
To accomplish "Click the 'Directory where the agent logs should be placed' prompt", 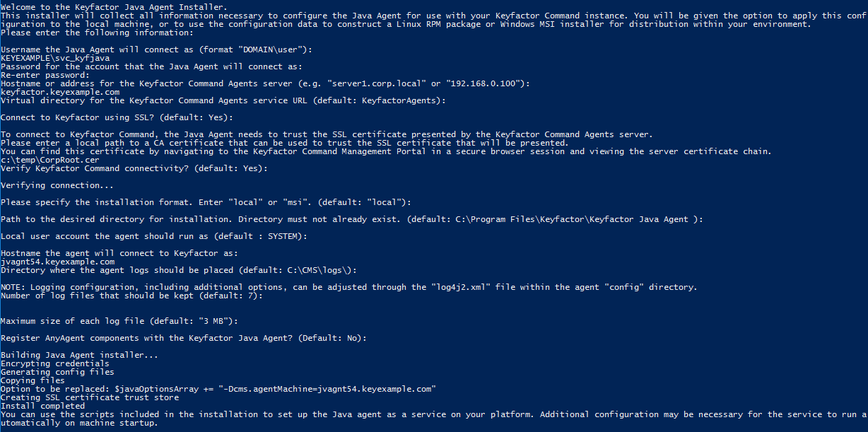I will [178, 270].
